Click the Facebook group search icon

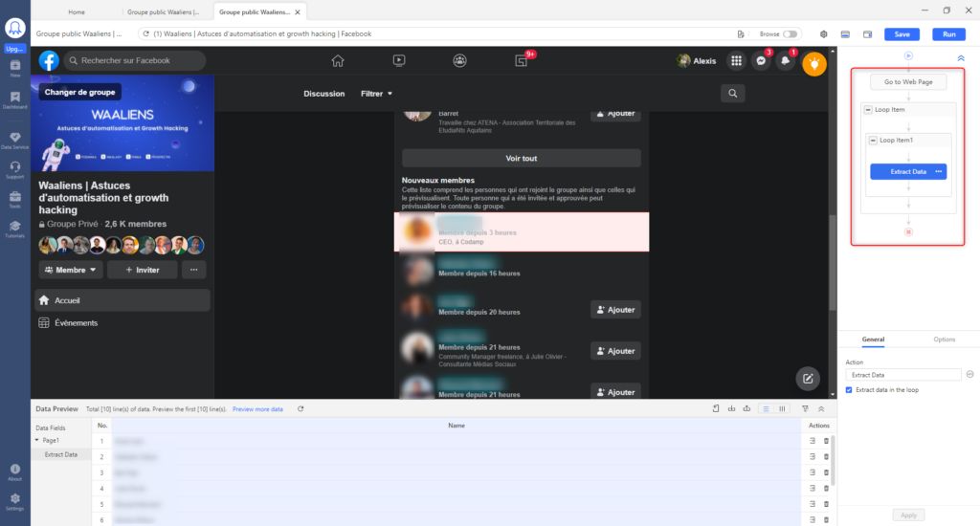732,93
